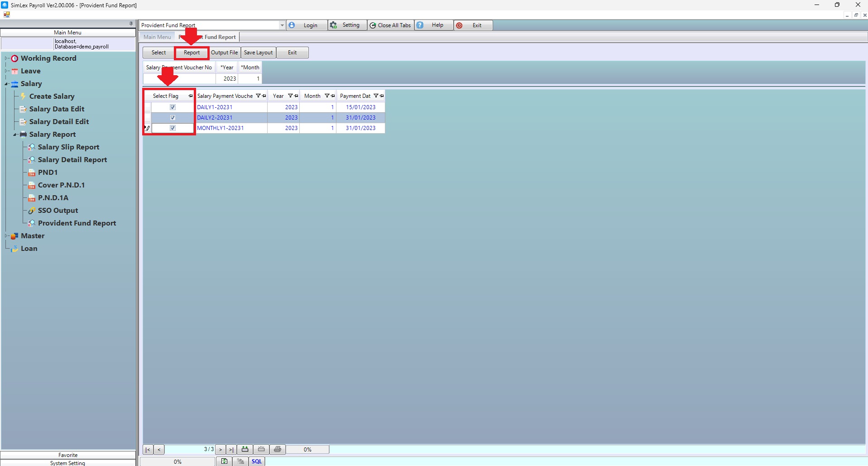Screen dimensions: 868x466
Task: Click the Salary Payment Voucher No input field
Action: [x=179, y=79]
